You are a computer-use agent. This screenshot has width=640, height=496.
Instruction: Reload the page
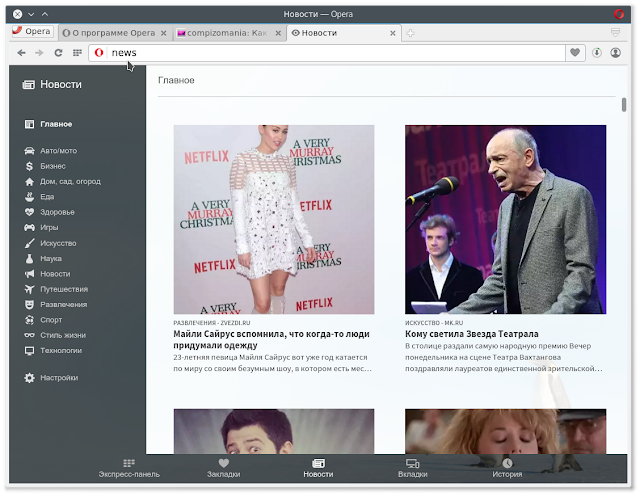(58, 53)
